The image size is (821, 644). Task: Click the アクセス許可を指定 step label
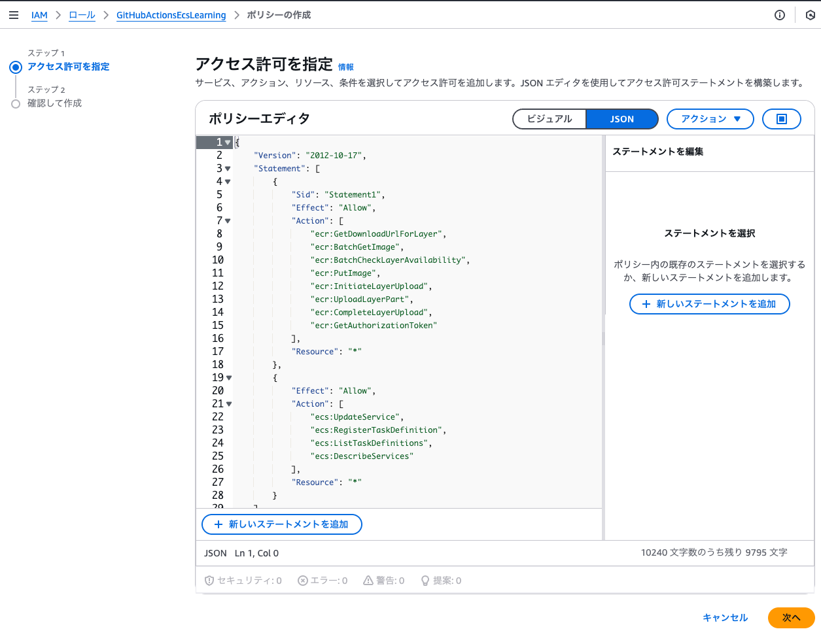click(69, 67)
